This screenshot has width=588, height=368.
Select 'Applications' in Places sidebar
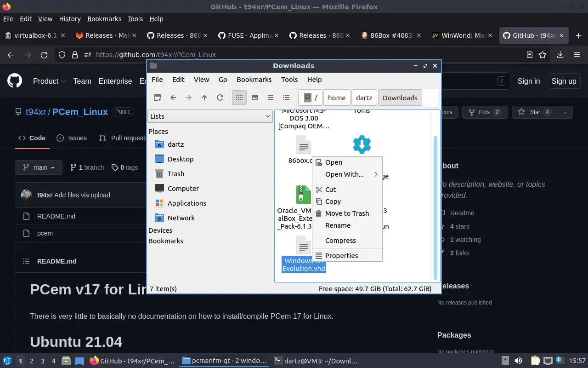187,203
